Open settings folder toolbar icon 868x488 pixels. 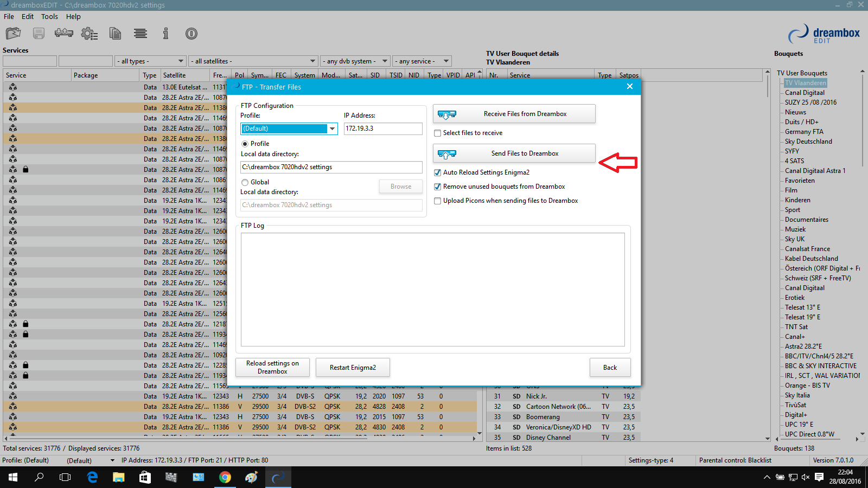click(x=13, y=34)
